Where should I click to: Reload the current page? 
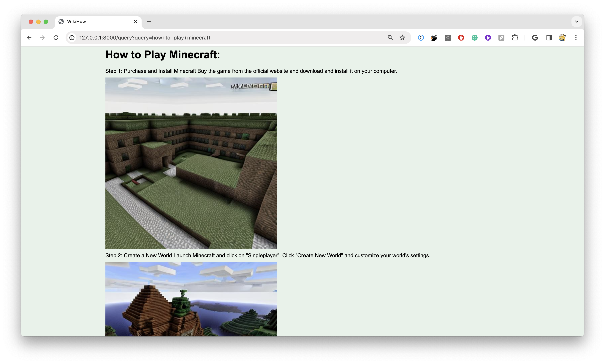[x=56, y=37]
